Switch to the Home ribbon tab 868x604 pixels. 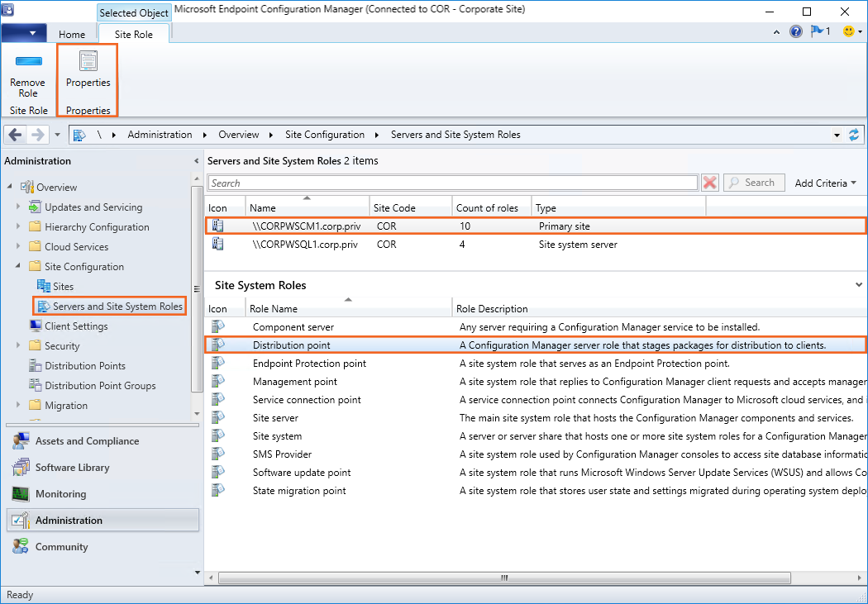point(72,34)
